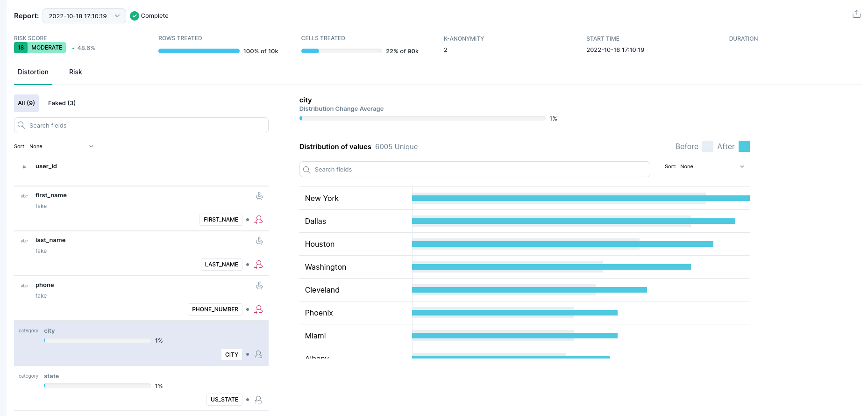Click the abc type icon for first_name

point(24,196)
